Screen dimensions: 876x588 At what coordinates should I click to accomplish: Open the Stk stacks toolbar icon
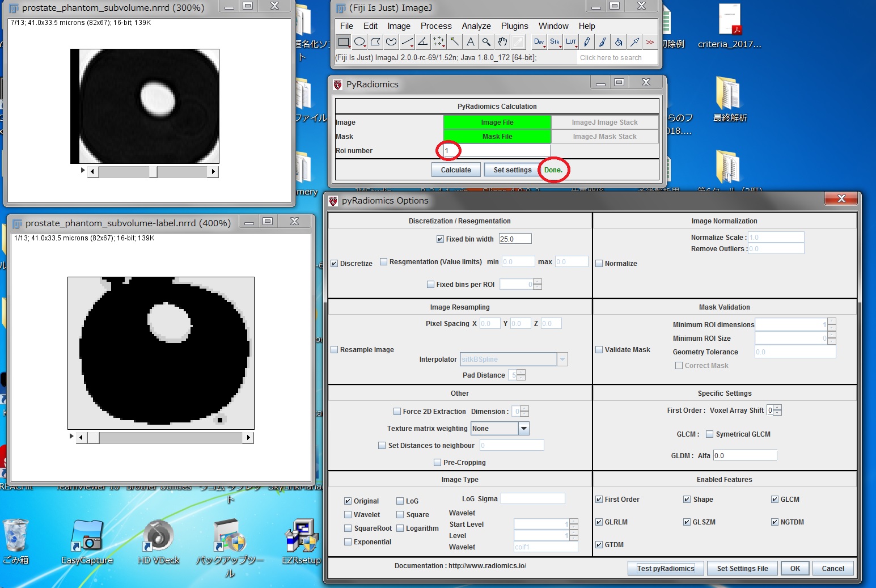pos(555,42)
